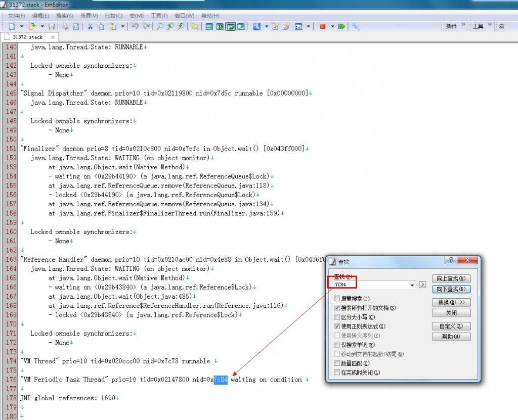Open the 工具(T) menu
The height and width of the screenshot is (420, 518).
pos(159,16)
